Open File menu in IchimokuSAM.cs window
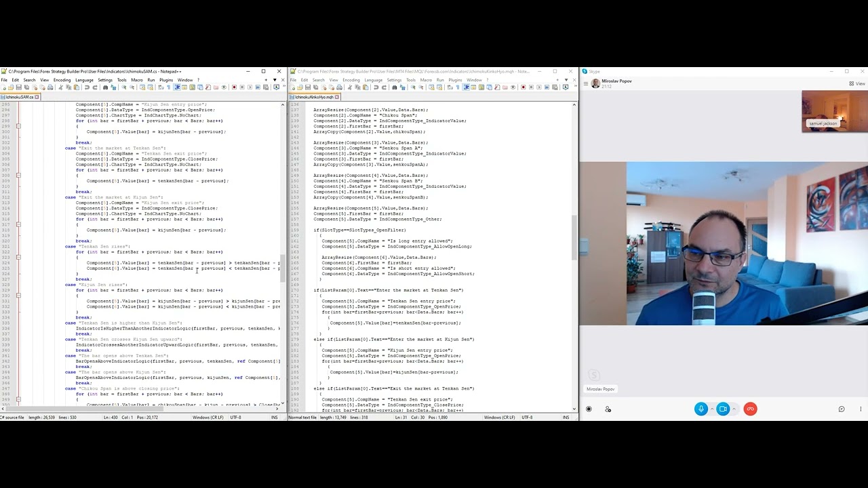 tap(4, 80)
